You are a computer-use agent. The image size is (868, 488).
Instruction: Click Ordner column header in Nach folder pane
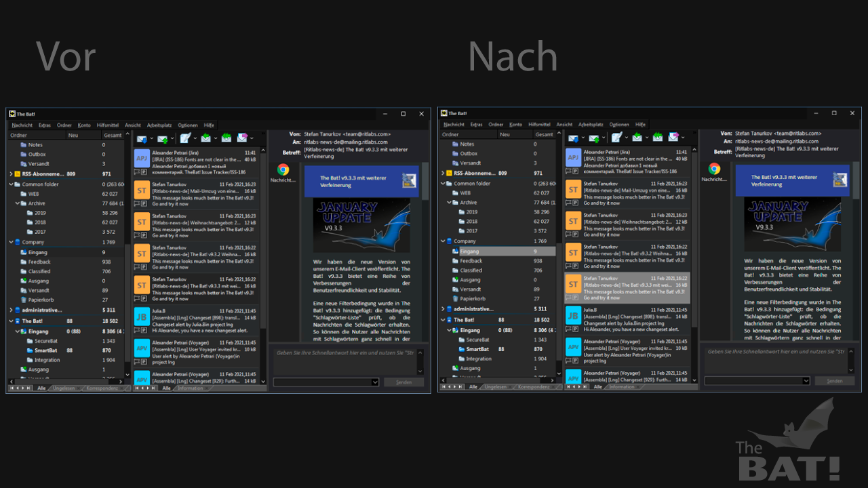tap(468, 134)
